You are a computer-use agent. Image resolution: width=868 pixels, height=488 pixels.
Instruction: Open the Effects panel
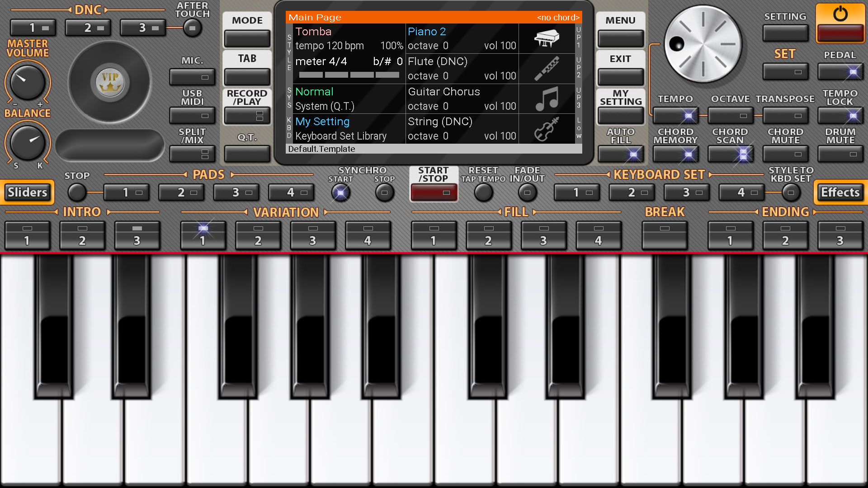point(840,192)
